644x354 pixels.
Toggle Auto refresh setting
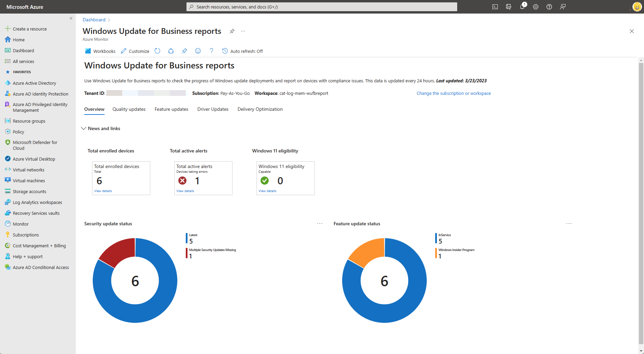pos(242,51)
